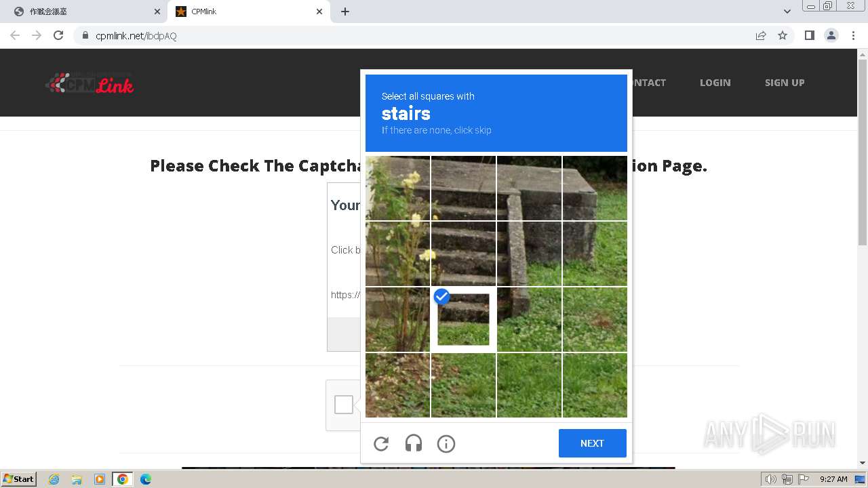Reload the captcha challenge
This screenshot has height=488, width=868.
coord(381,444)
